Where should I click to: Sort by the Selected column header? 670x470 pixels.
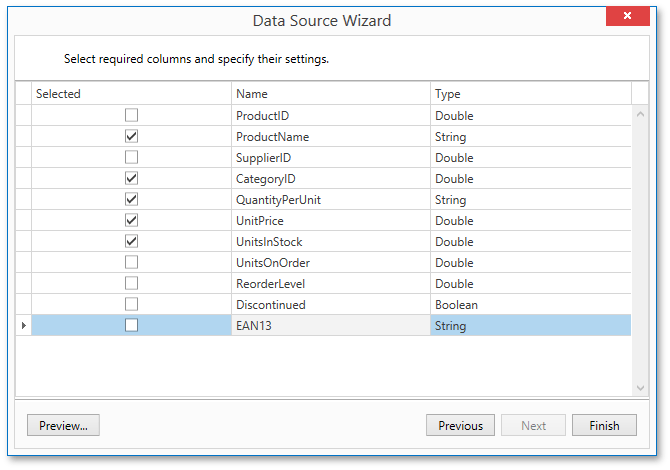[x=131, y=94]
